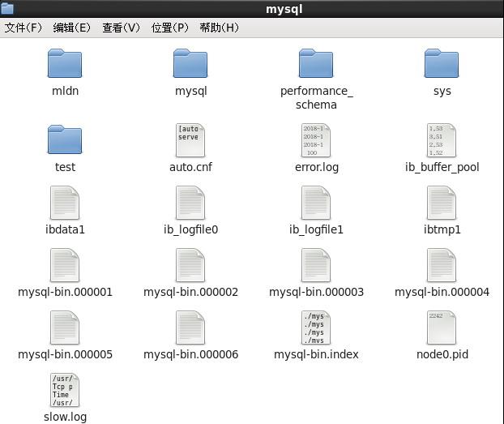Viewport: 504px width, 424px height.
Task: Select the sys folder icon
Action: tap(442, 63)
